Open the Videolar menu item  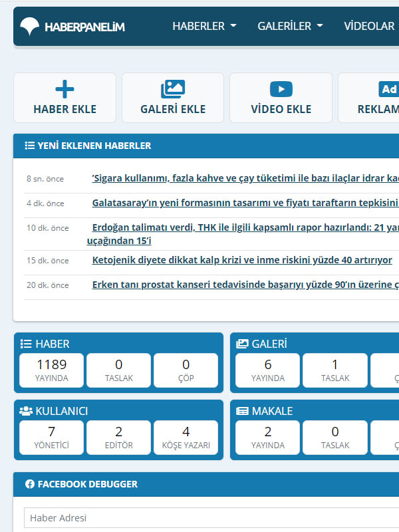pyautogui.click(x=369, y=27)
